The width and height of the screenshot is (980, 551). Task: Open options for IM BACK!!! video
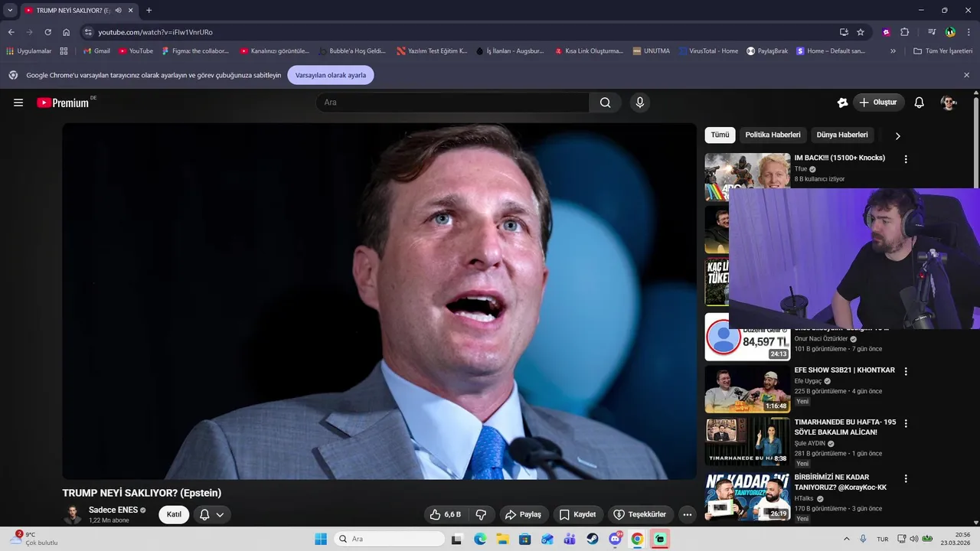point(906,159)
